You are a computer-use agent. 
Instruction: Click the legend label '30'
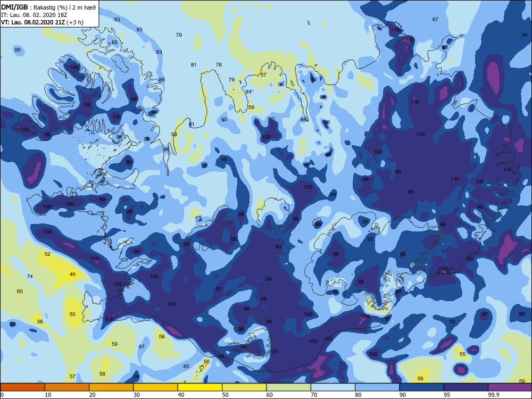pos(137,395)
